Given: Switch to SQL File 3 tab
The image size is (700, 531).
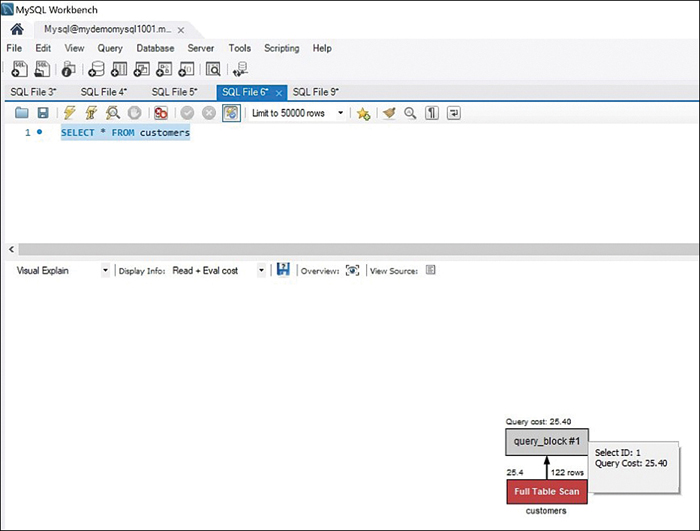Looking at the screenshot, I should tap(33, 92).
